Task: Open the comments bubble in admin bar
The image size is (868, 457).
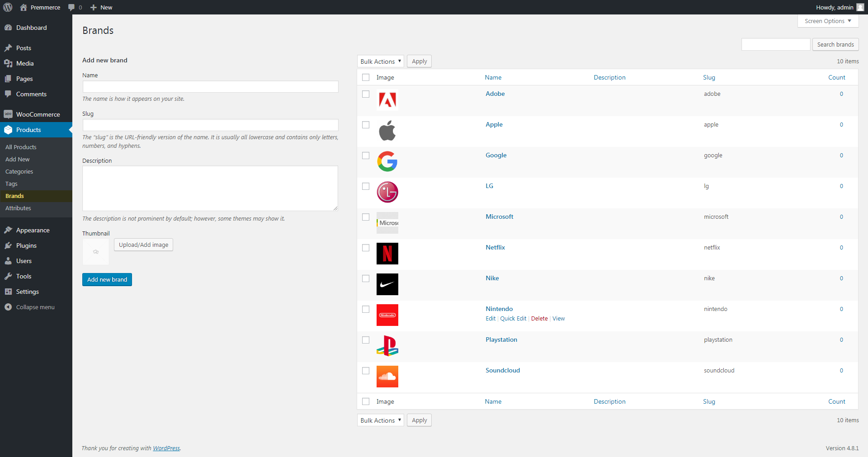Action: coord(75,7)
